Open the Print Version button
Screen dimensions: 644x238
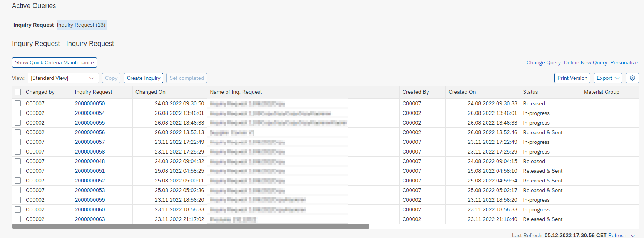pyautogui.click(x=572, y=78)
